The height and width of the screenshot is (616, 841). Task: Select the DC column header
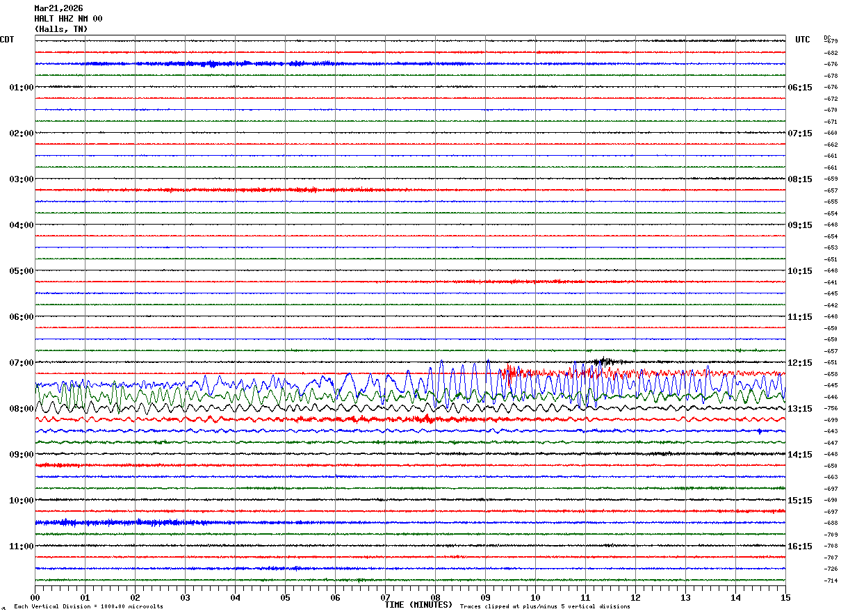(x=827, y=38)
